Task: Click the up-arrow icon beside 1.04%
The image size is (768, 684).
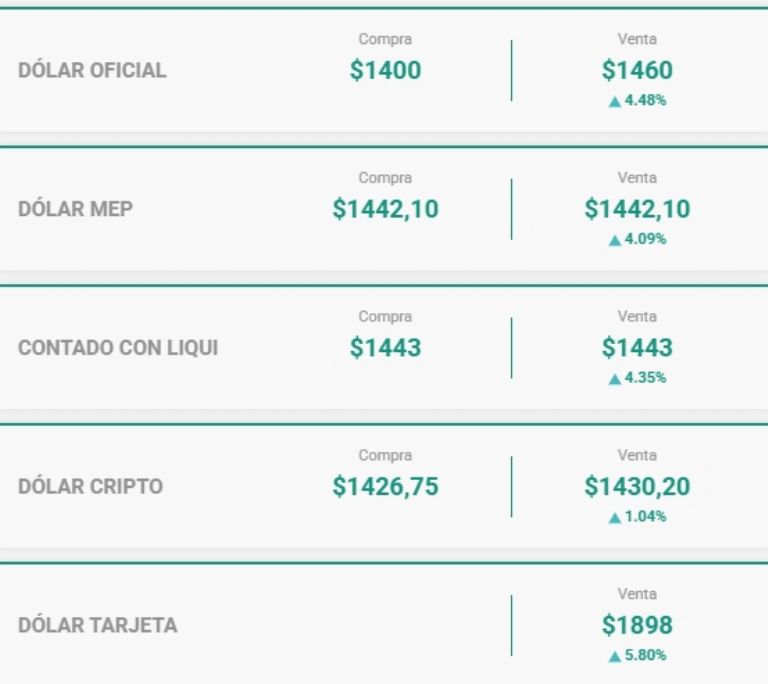Action: pyautogui.click(x=615, y=518)
